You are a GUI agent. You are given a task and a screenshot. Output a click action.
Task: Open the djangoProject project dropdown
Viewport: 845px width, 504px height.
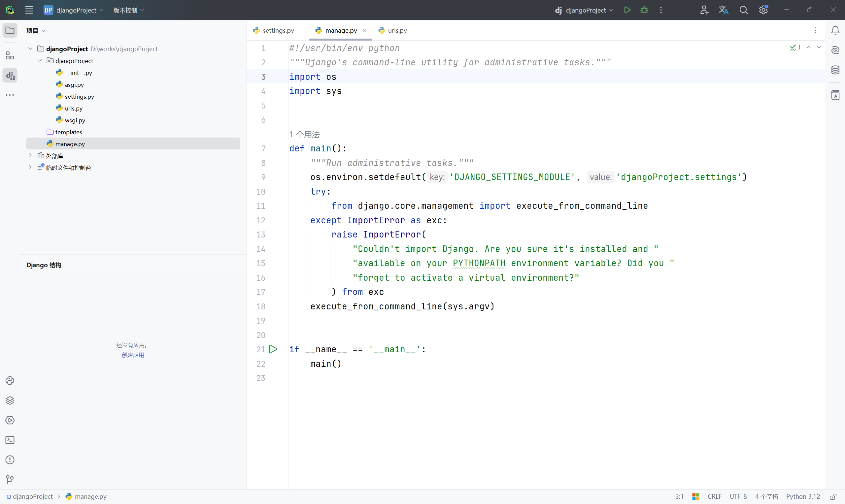tap(73, 10)
